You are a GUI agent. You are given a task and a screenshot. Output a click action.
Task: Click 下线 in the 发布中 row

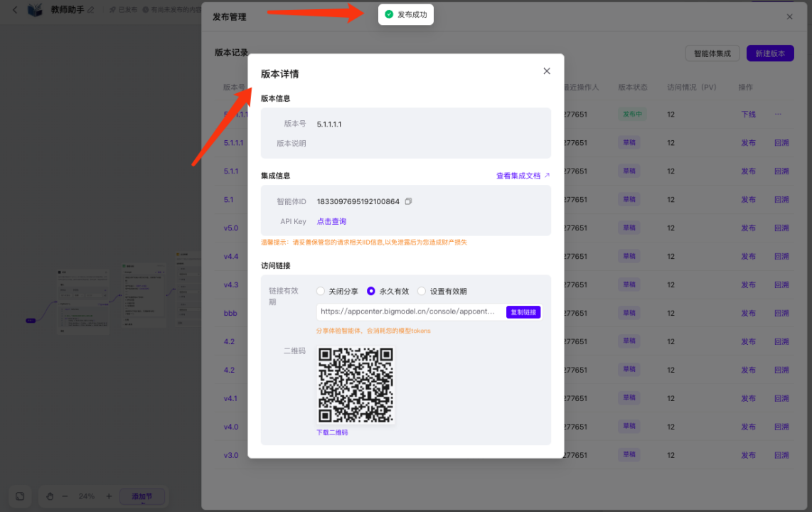pos(748,114)
